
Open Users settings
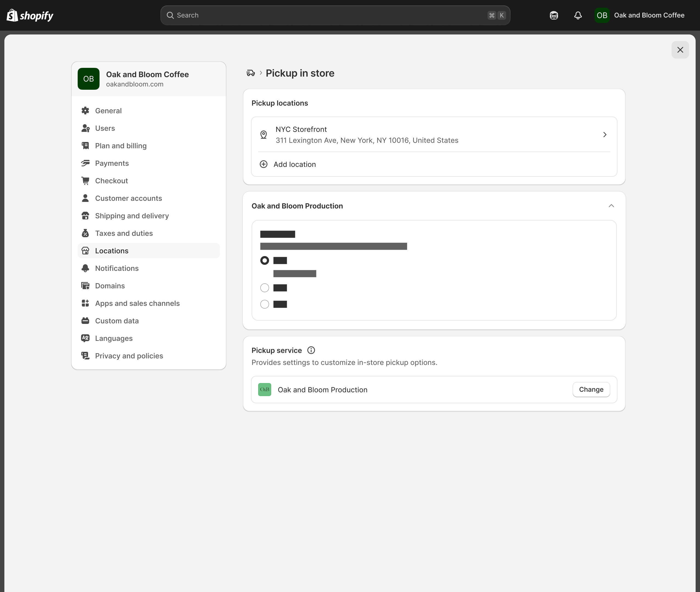(x=148, y=128)
